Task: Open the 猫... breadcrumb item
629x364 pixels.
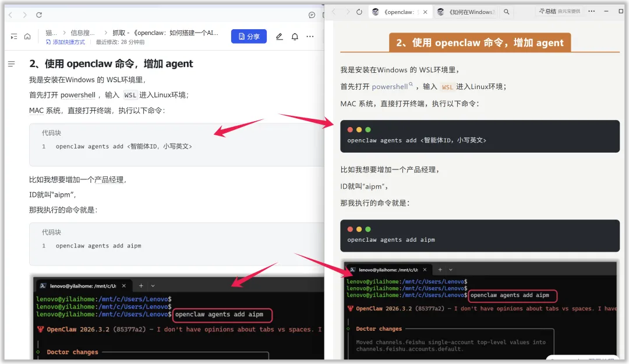Action: (51, 33)
